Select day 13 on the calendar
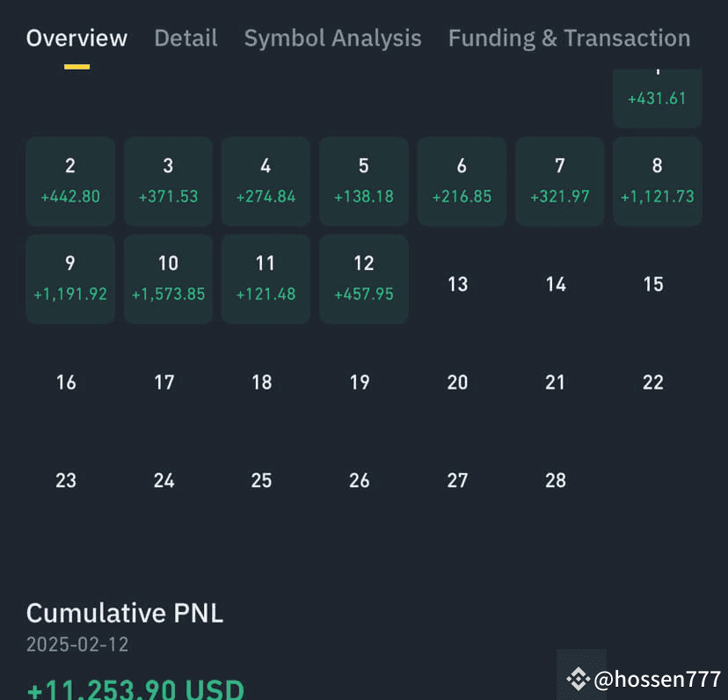 [x=457, y=284]
